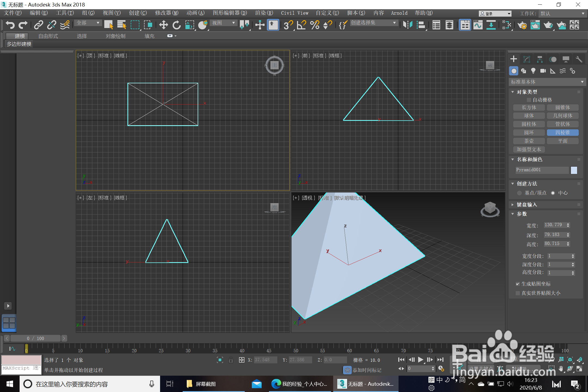
Task: Expand the 键盘输入 rollout
Action: [x=527, y=205]
